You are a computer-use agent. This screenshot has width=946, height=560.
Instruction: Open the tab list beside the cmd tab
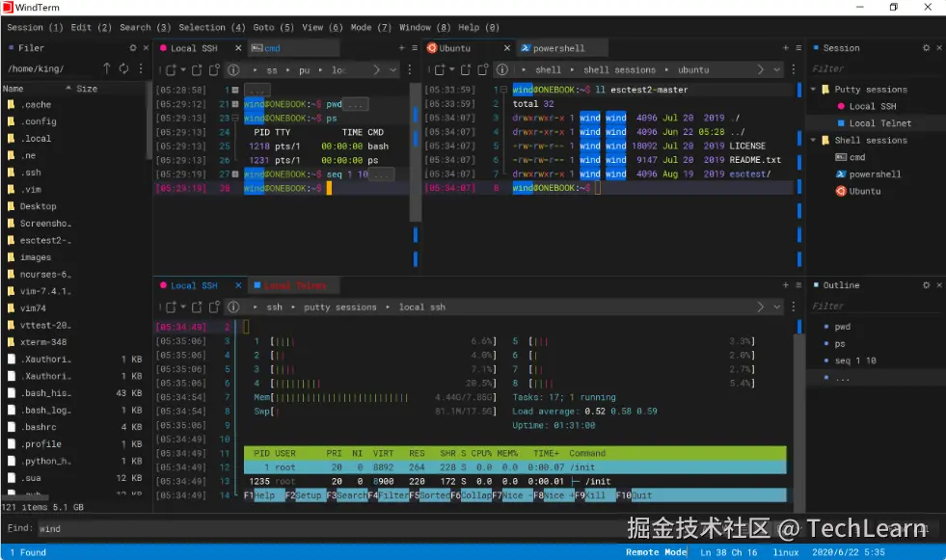click(415, 47)
